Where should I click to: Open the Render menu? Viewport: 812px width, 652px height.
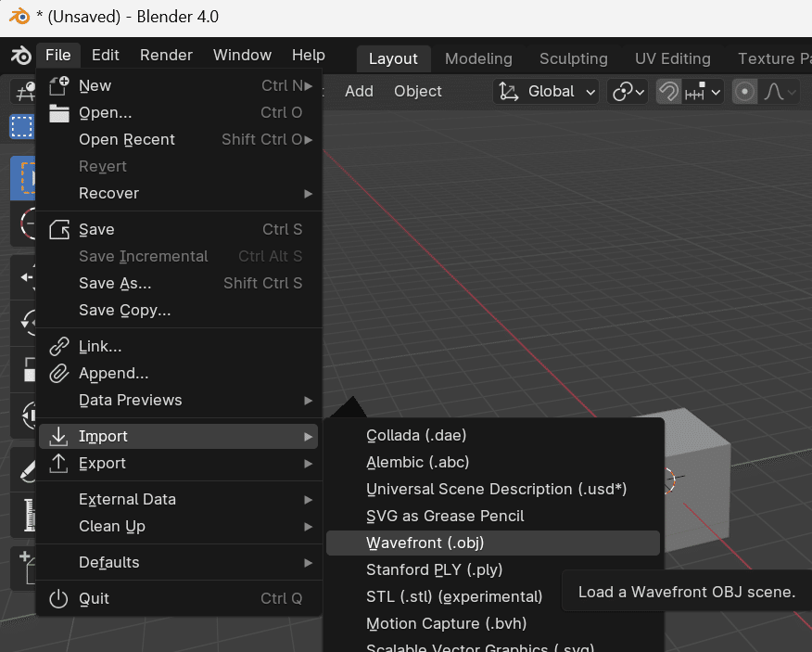coord(165,55)
